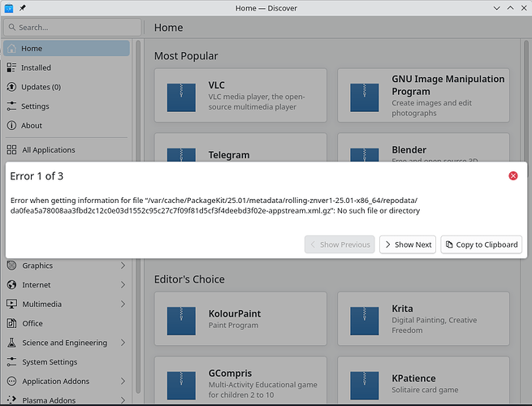The width and height of the screenshot is (532, 406).
Task: Open the Installed page
Action: click(x=67, y=67)
